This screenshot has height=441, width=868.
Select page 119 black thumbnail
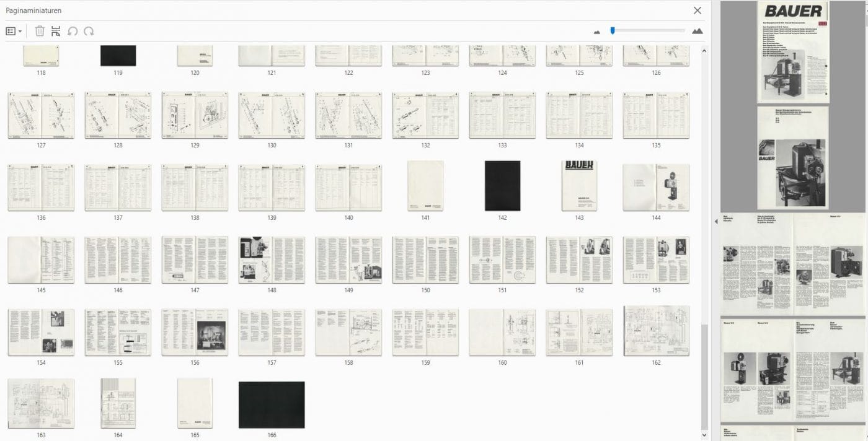tap(118, 56)
